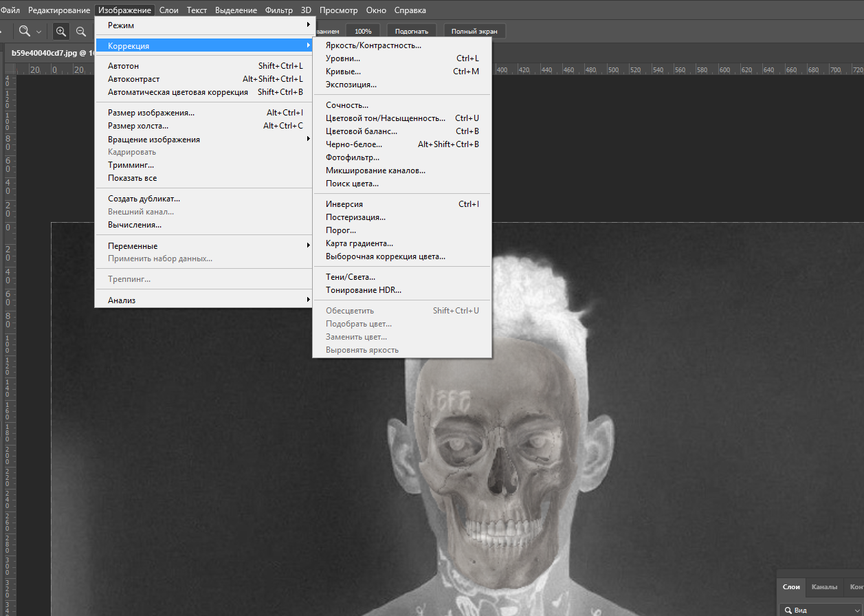Image resolution: width=864 pixels, height=616 pixels.
Task: Open the Фильтр menu in the menu bar
Action: point(279,10)
